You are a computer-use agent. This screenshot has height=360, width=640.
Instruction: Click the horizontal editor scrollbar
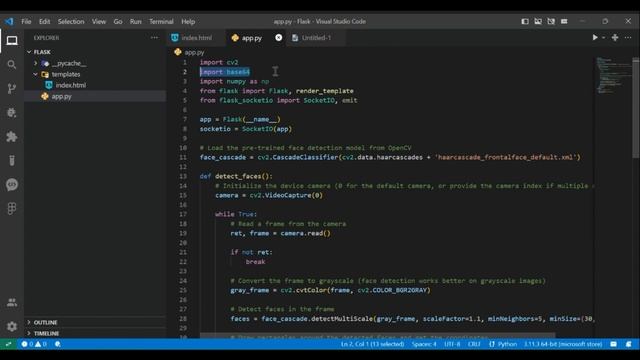(x=378, y=336)
